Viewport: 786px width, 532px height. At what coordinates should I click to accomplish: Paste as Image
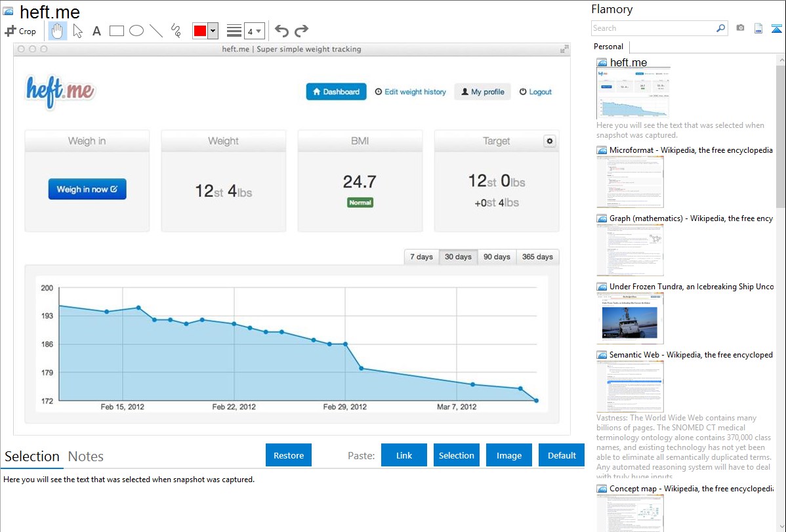pyautogui.click(x=508, y=455)
